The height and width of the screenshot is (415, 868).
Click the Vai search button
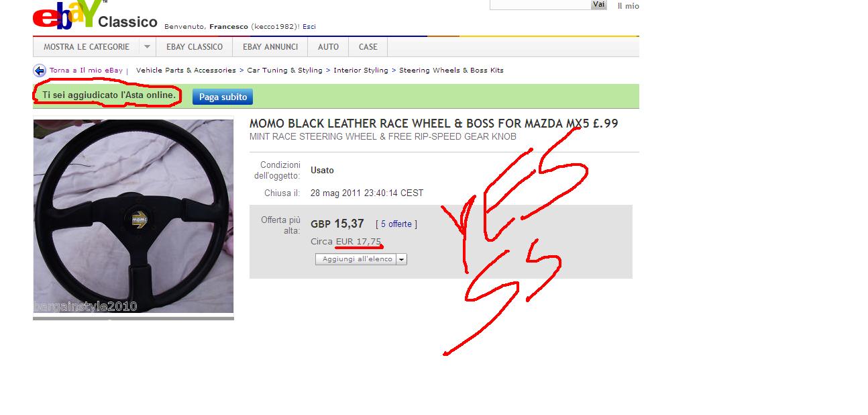(x=598, y=5)
